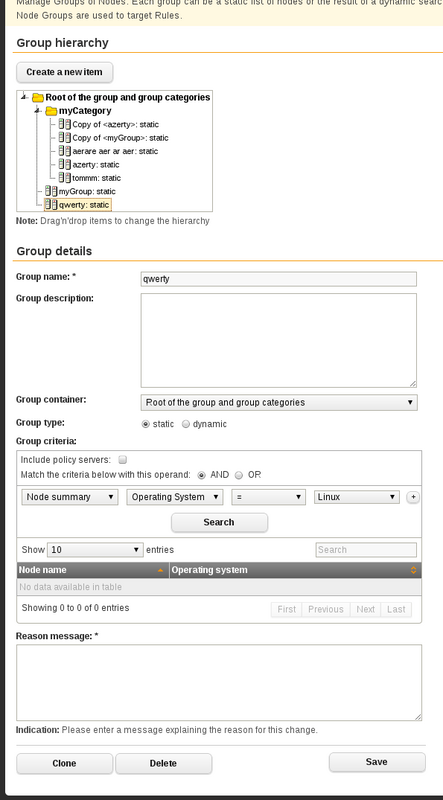The width and height of the screenshot is (443, 800).
Task: Focus the table Search filter field
Action: coord(366,550)
